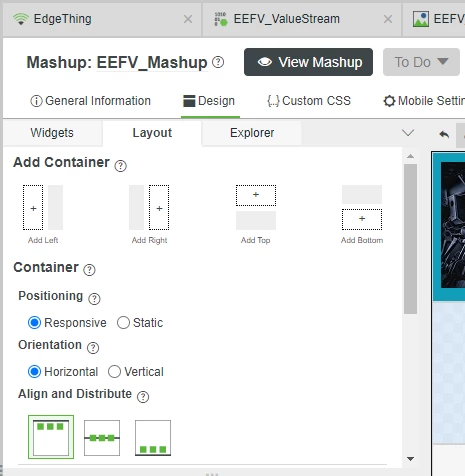
Task: Select Vertical orientation radio button
Action: 114,372
